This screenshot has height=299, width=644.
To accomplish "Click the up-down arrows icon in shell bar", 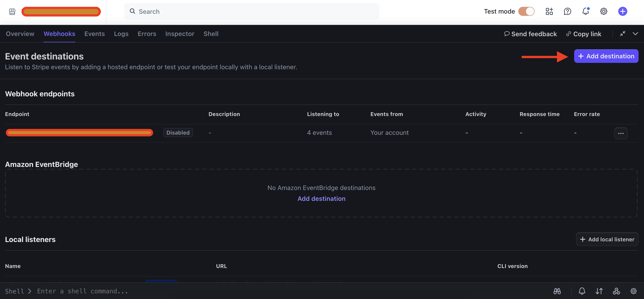I will [599, 291].
